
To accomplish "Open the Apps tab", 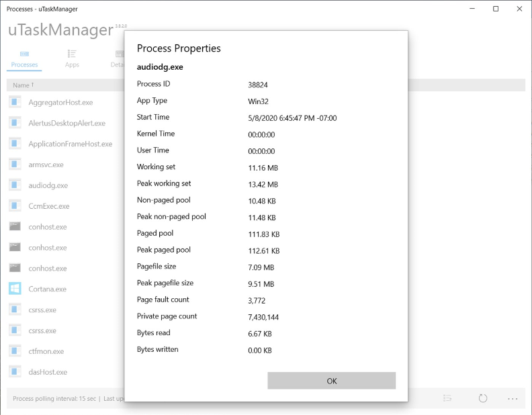I will tap(72, 59).
